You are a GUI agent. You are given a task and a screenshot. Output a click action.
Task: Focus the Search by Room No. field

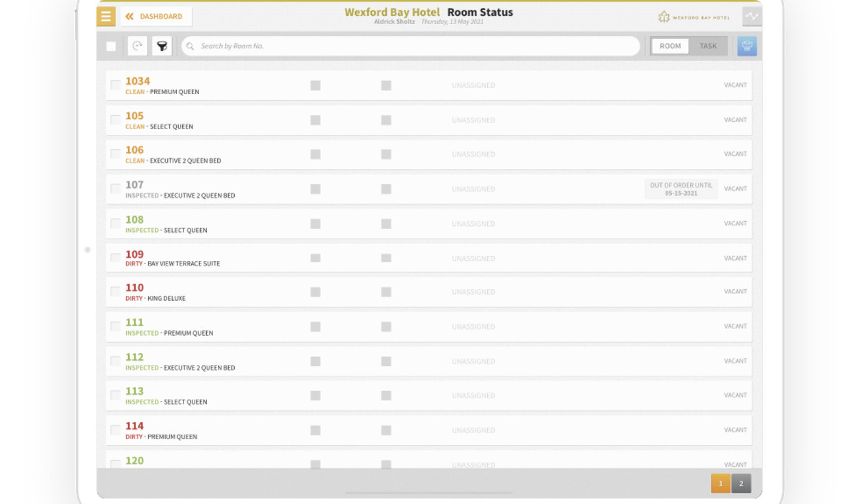click(411, 46)
